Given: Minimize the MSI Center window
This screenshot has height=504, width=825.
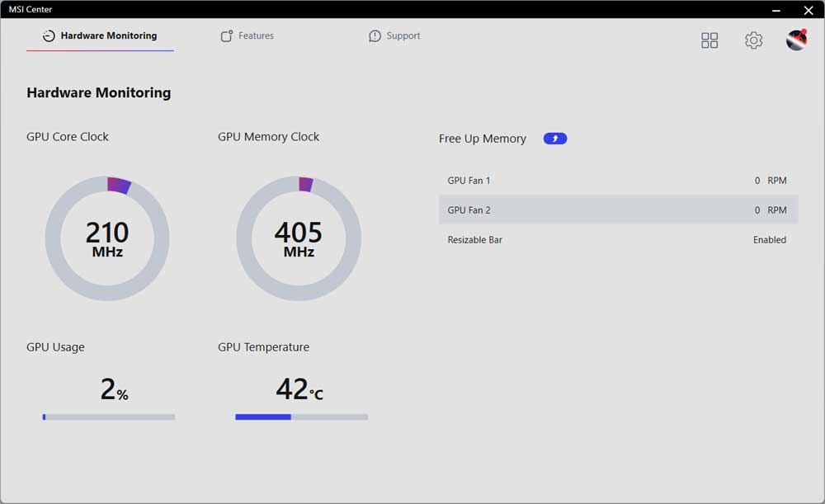Looking at the screenshot, I should pyautogui.click(x=776, y=10).
